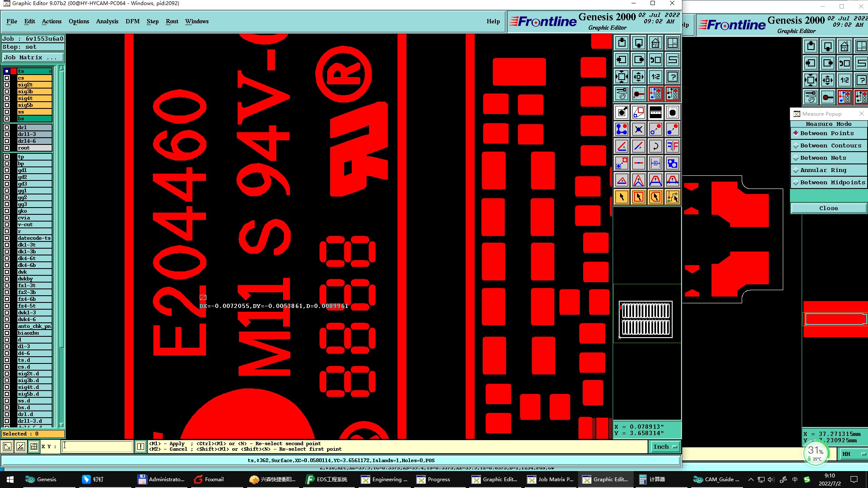Image resolution: width=868 pixels, height=488 pixels.
Task: Open Foxmail from the taskbar
Action: (x=209, y=480)
